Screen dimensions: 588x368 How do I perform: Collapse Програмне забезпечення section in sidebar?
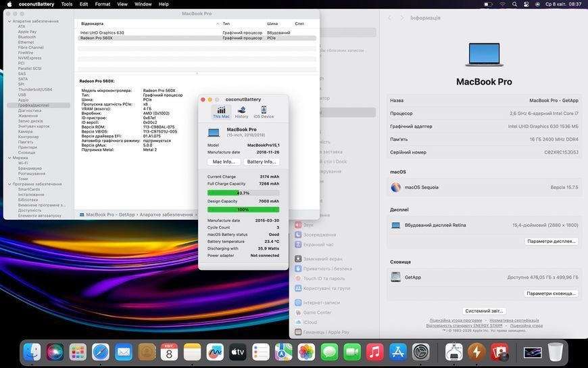(x=9, y=185)
